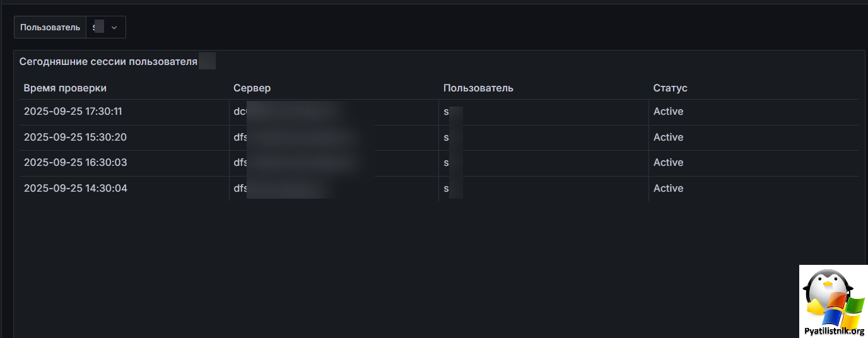Image resolution: width=868 pixels, height=338 pixels.
Task: Open the Пользователь variable dropdown
Action: 105,27
